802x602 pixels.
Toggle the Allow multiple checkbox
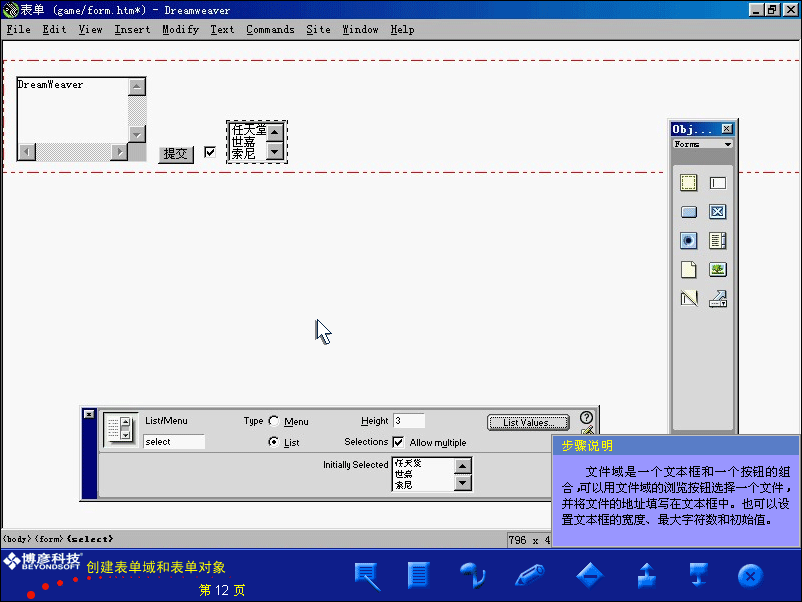coord(398,442)
